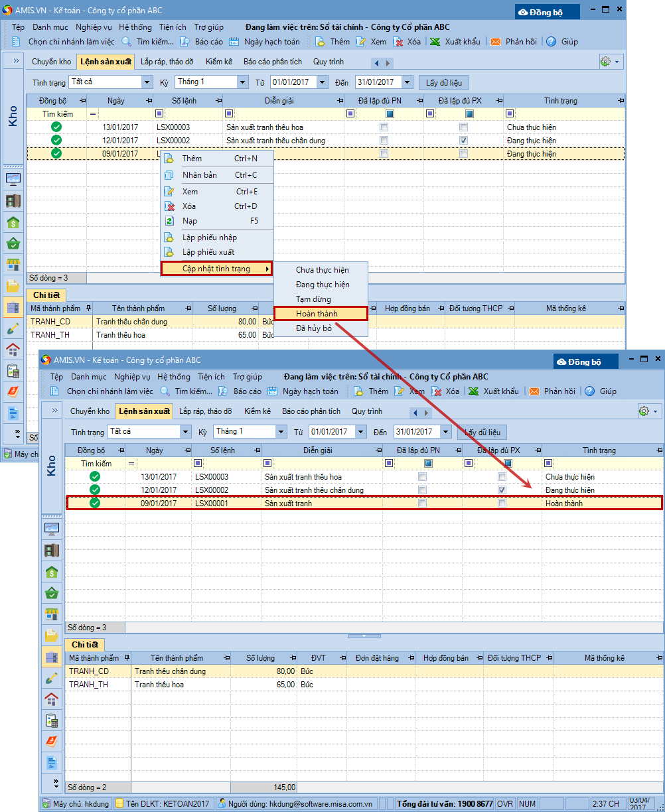Select Lập phiếu xuất in the context menu
665x812 pixels.
pyautogui.click(x=208, y=252)
